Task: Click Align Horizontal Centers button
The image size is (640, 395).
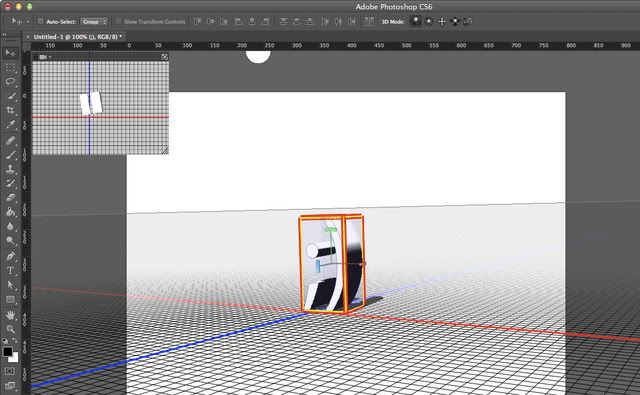Action: tap(252, 21)
